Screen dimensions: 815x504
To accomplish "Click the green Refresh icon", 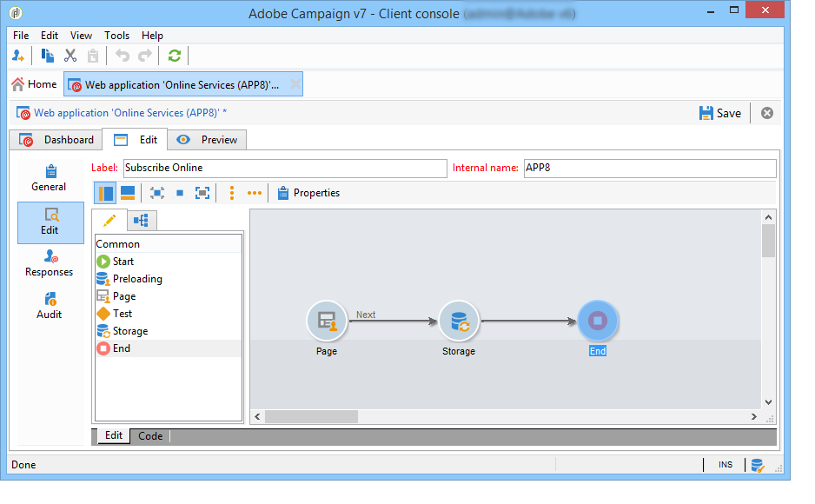I will click(x=174, y=56).
